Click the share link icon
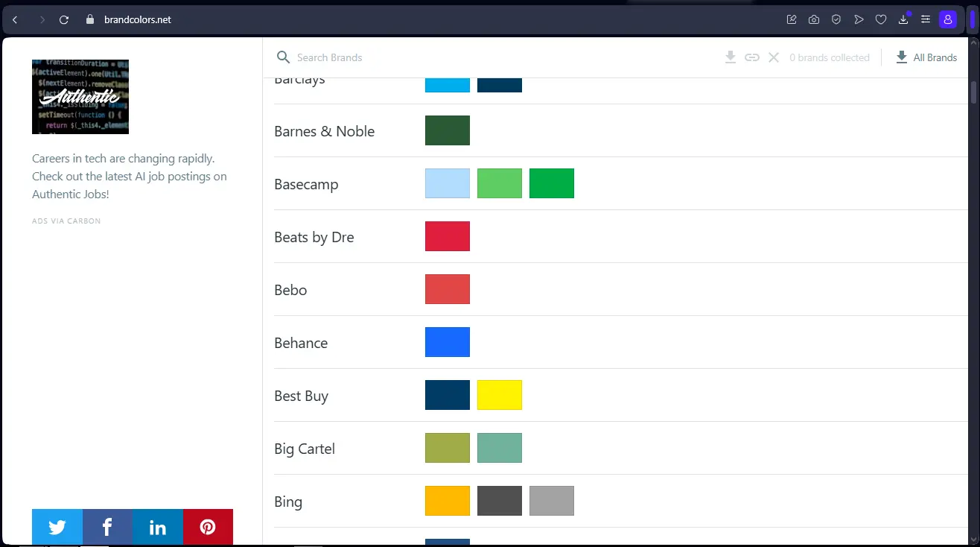Image resolution: width=980 pixels, height=547 pixels. point(752,57)
